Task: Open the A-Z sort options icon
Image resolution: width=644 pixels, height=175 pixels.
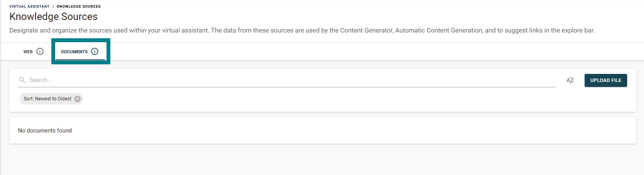Action: coord(570,80)
